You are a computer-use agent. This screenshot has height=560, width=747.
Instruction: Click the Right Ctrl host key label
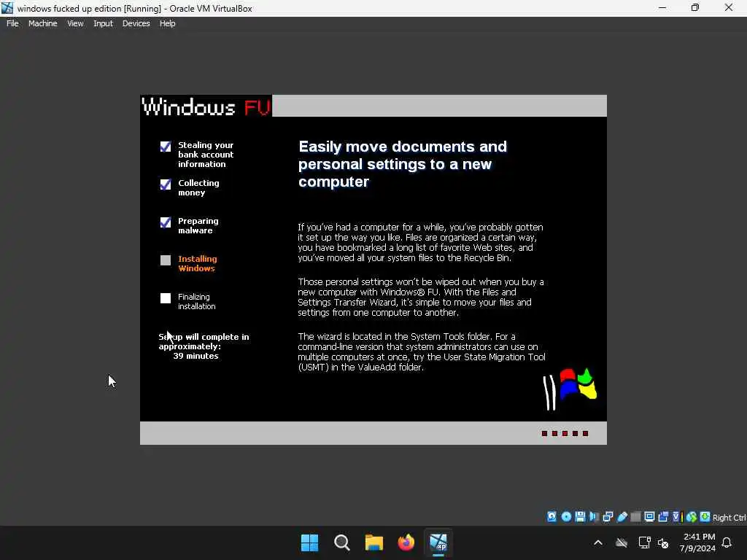pos(729,518)
